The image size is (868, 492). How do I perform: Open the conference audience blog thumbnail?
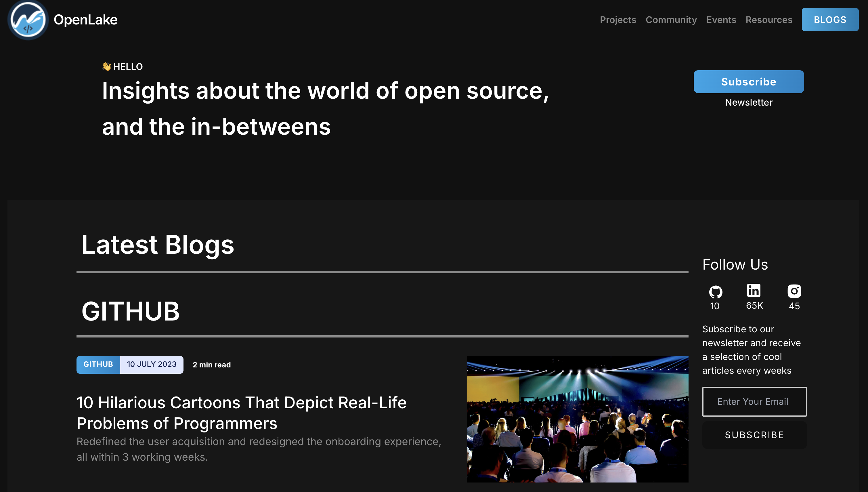pos(577,419)
